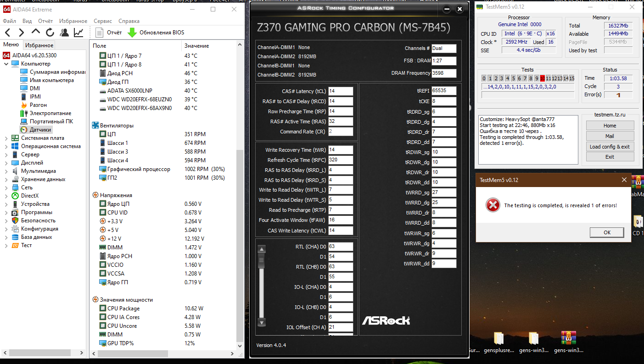Open the Разгон flame icon item
Image resolution: width=644 pixels, height=364 pixels.
(24, 105)
